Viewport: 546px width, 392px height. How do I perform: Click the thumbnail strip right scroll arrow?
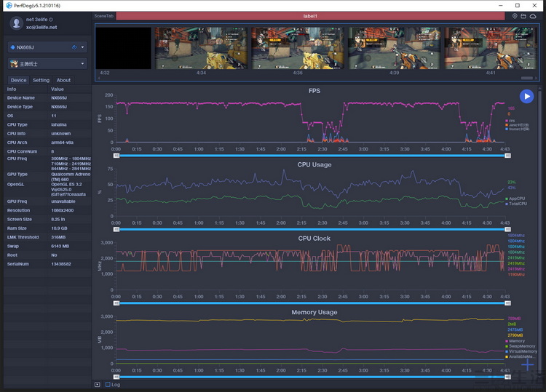[x=536, y=78]
